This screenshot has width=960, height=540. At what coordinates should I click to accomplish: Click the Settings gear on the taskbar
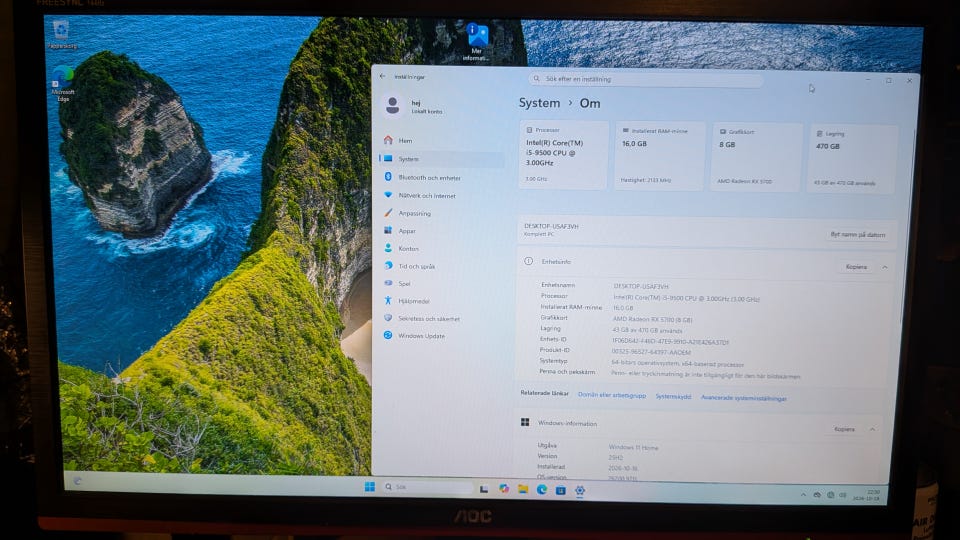click(x=580, y=490)
